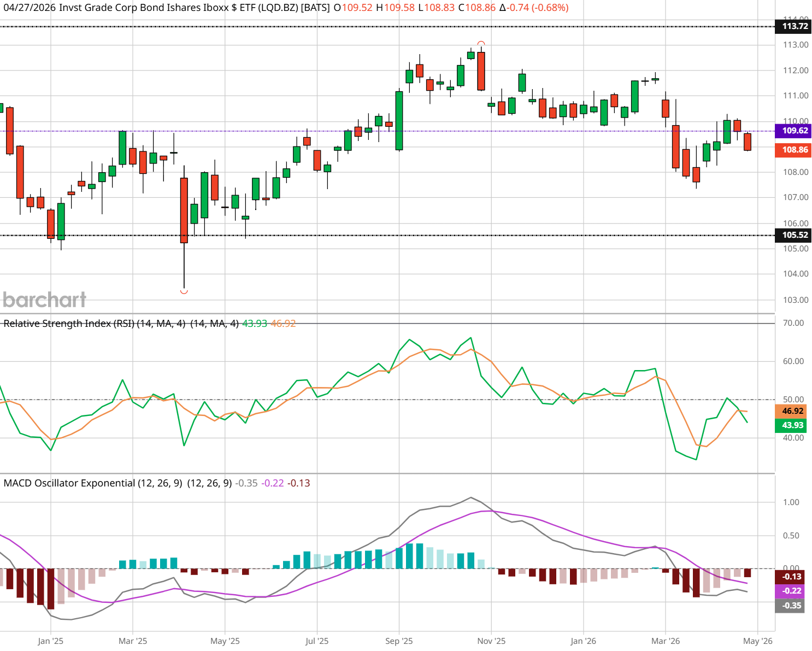Click the 50.00 RSI axis label
Viewport: 812px width, 651px height.
(x=793, y=400)
